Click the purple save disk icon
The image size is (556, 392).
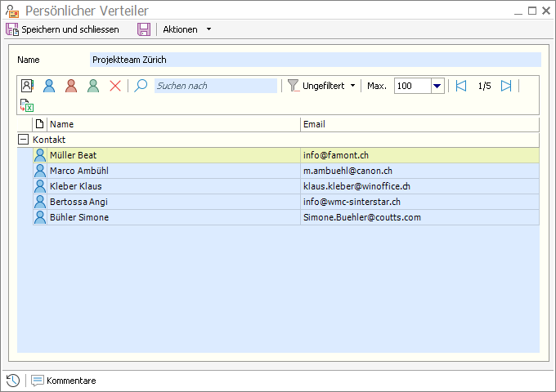[x=144, y=29]
